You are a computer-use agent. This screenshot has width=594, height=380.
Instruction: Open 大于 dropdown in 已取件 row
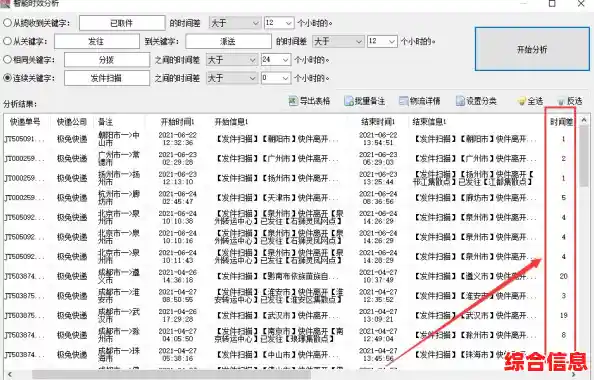click(x=234, y=23)
